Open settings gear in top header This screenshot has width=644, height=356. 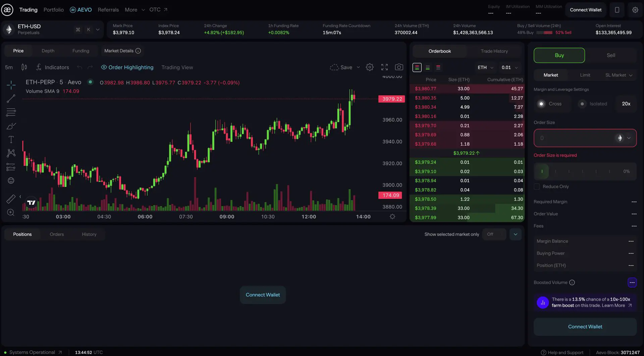tap(635, 10)
